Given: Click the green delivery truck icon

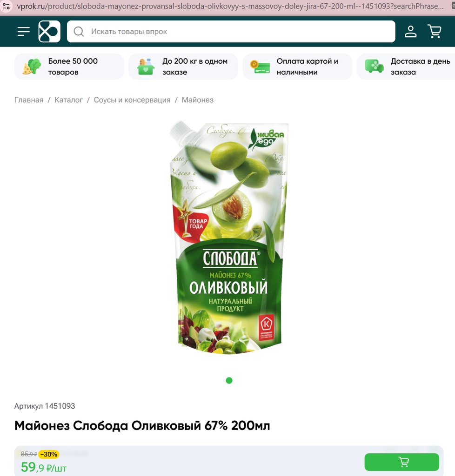Looking at the screenshot, I should click(x=374, y=66).
